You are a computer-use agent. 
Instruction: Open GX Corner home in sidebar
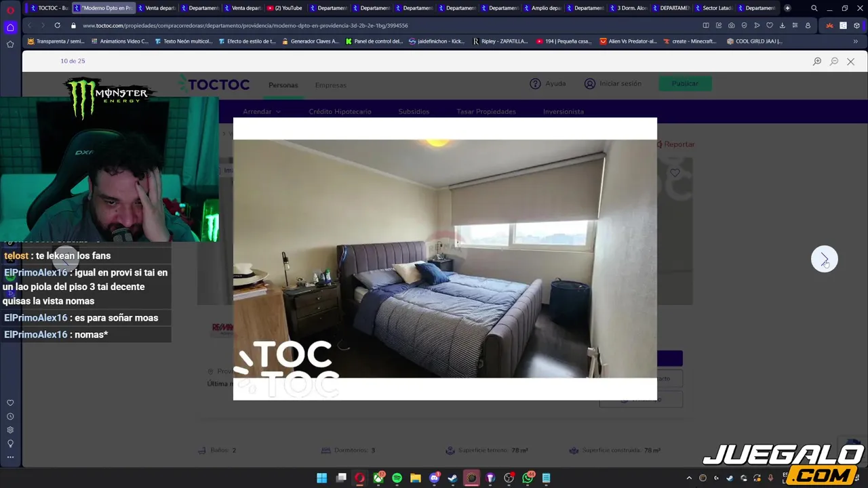click(x=10, y=27)
